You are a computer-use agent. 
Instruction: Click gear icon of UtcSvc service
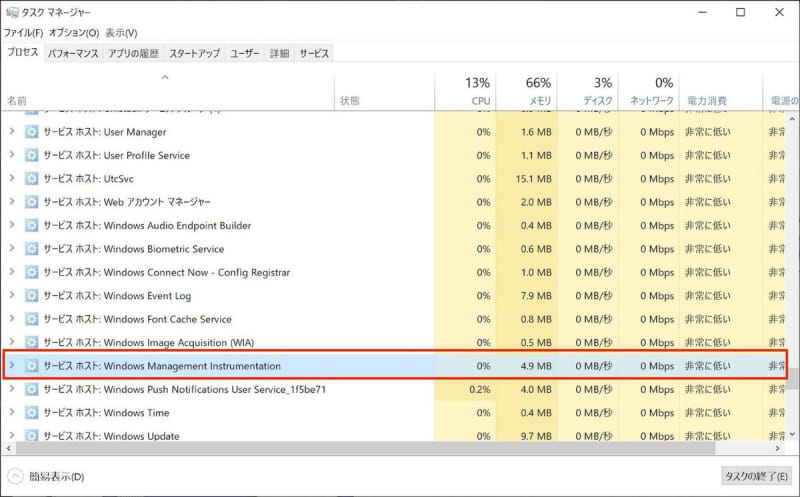(x=32, y=179)
